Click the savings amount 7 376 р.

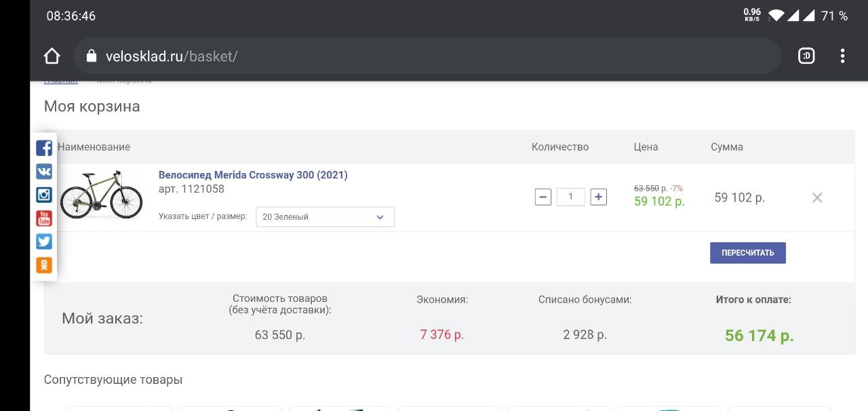click(x=442, y=334)
